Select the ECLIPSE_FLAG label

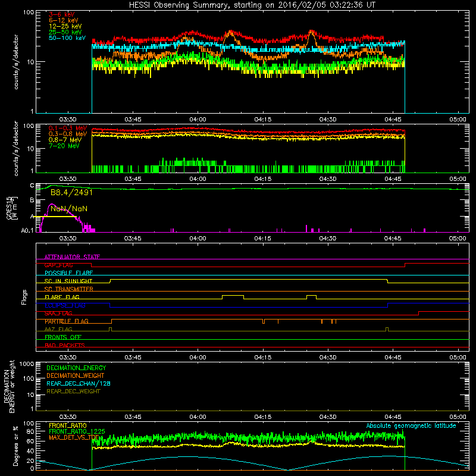click(x=65, y=305)
